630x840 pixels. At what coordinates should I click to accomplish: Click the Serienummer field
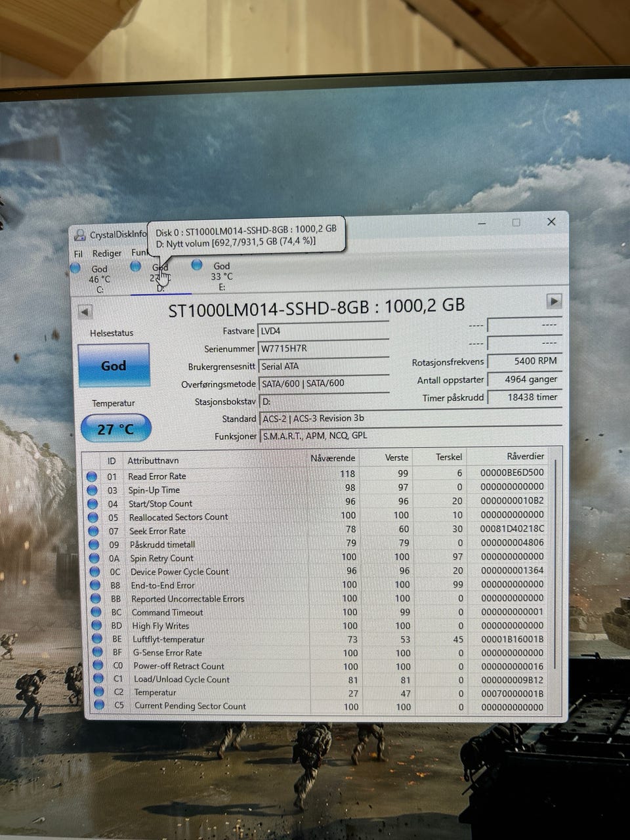pyautogui.click(x=324, y=348)
